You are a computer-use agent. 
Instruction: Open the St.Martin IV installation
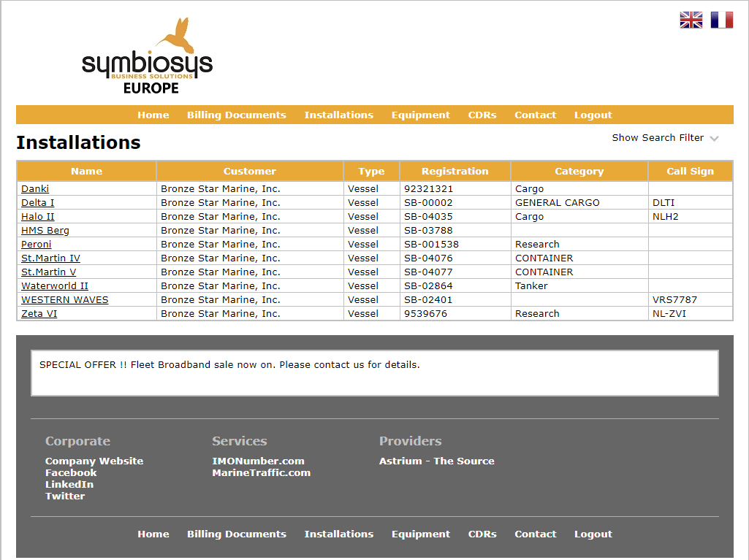[50, 258]
